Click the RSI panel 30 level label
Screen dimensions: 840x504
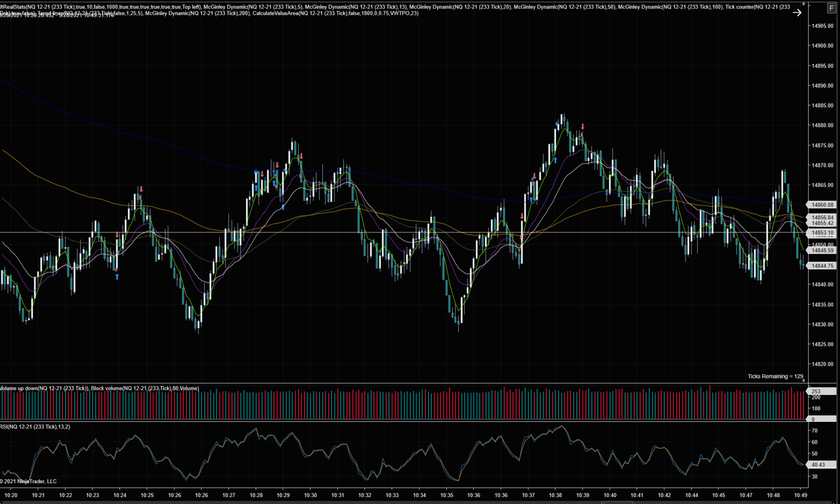815,476
